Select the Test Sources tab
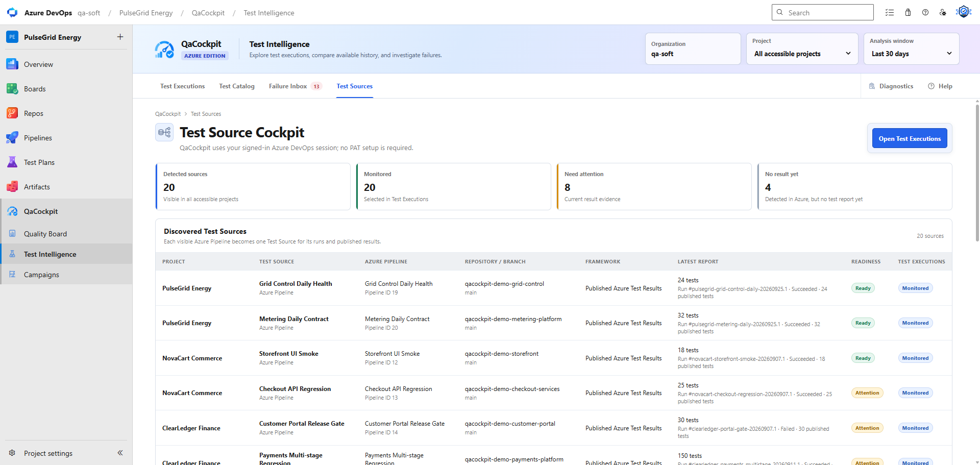This screenshot has width=980, height=465. tap(355, 86)
